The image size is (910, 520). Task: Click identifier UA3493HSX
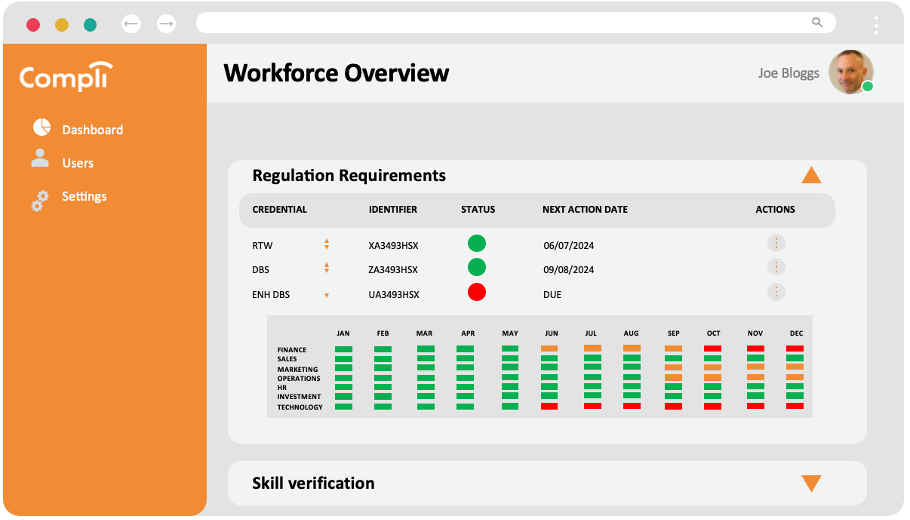(394, 295)
